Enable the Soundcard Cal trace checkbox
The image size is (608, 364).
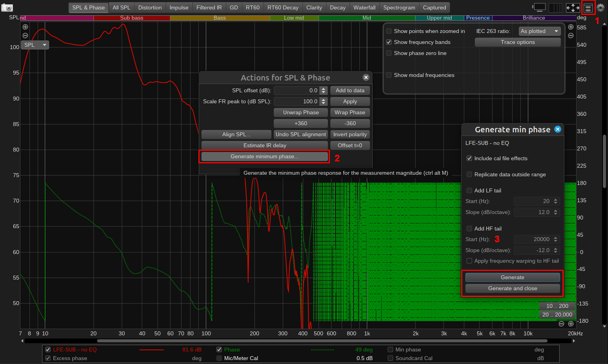click(390, 358)
